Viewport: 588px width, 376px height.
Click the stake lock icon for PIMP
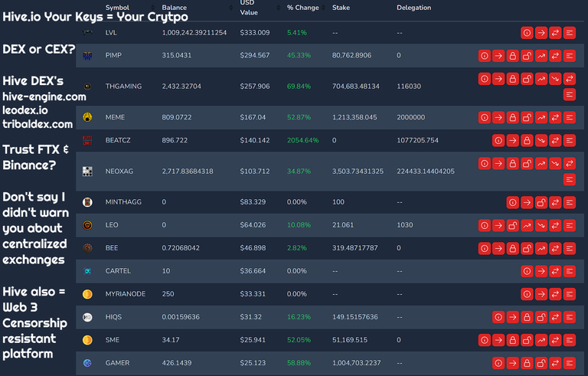[x=513, y=56]
